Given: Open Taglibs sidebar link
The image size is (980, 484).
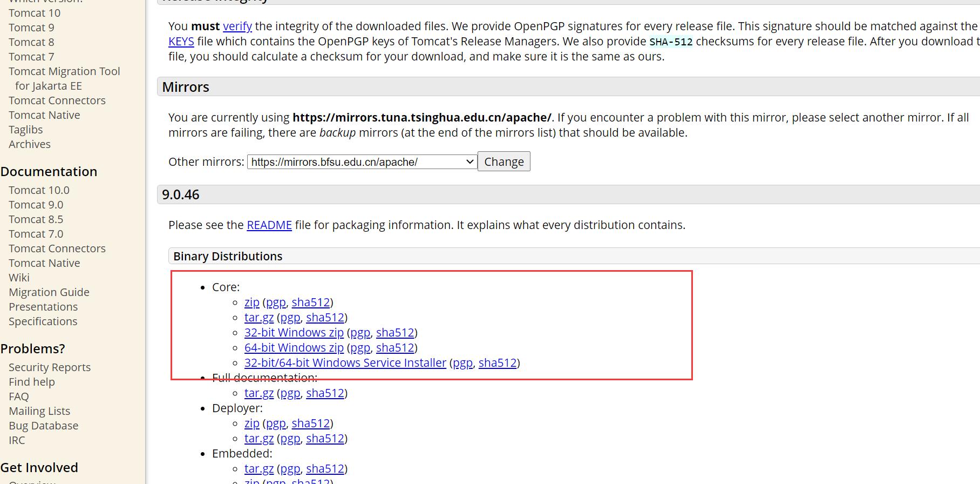Looking at the screenshot, I should pos(26,130).
